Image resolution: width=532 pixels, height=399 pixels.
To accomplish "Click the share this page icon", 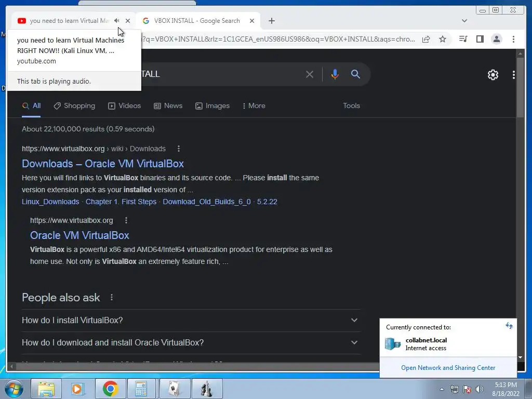I will (x=426, y=39).
